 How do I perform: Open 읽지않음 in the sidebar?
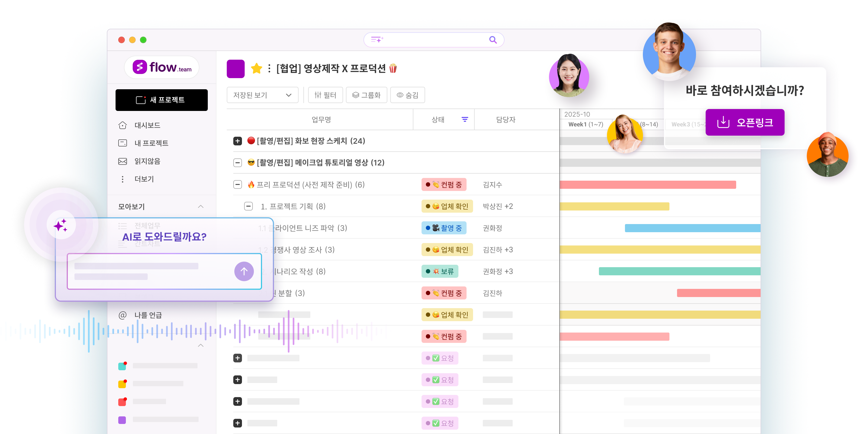click(147, 161)
